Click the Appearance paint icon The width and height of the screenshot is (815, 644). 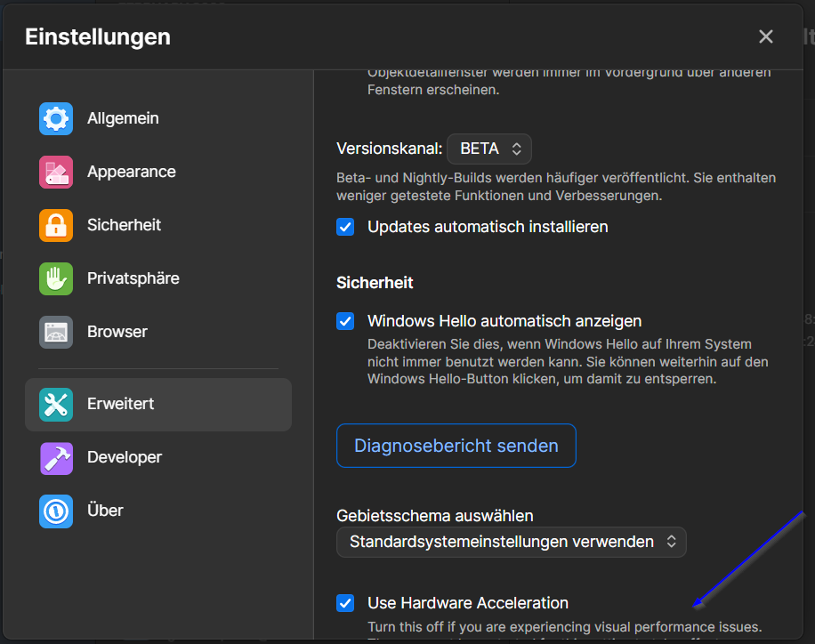(x=56, y=172)
